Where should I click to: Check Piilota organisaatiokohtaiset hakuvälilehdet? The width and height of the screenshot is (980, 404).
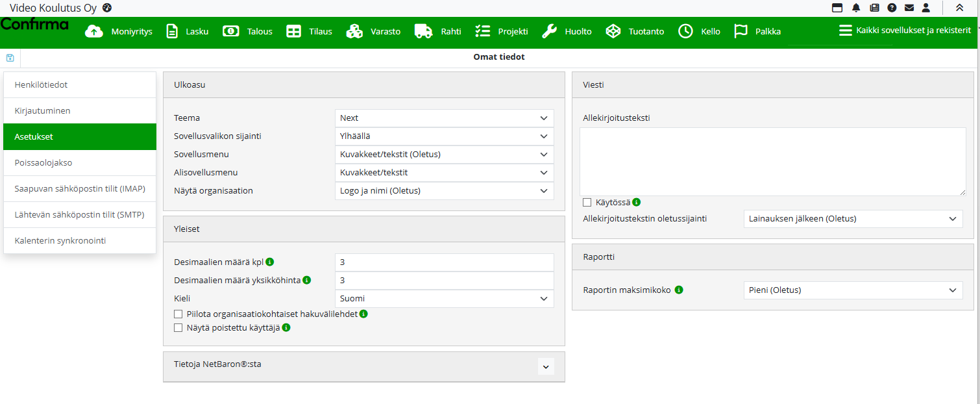click(178, 314)
